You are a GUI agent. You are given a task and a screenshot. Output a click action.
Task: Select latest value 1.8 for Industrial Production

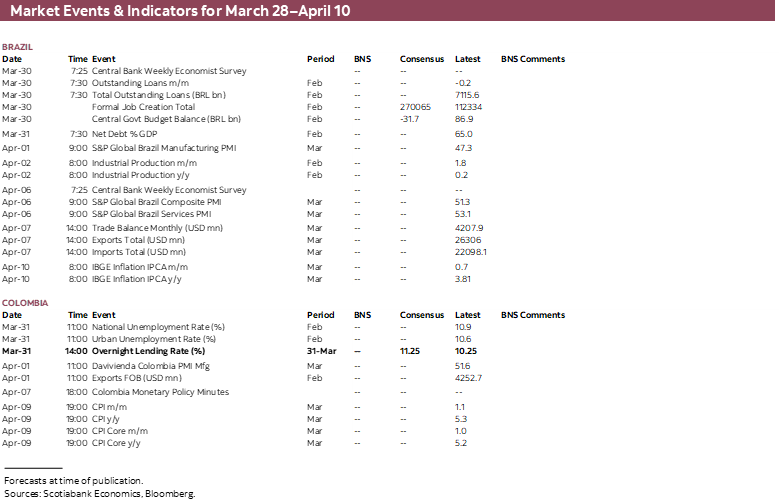[x=461, y=163]
